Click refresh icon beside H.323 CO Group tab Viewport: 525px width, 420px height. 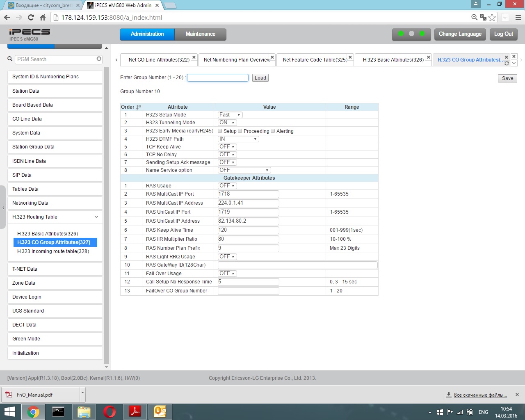point(507,63)
